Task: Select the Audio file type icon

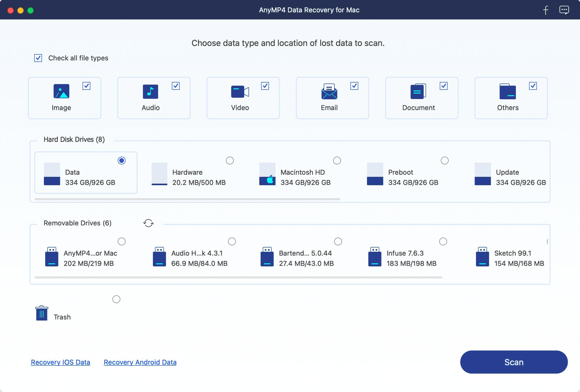Action: (x=151, y=91)
